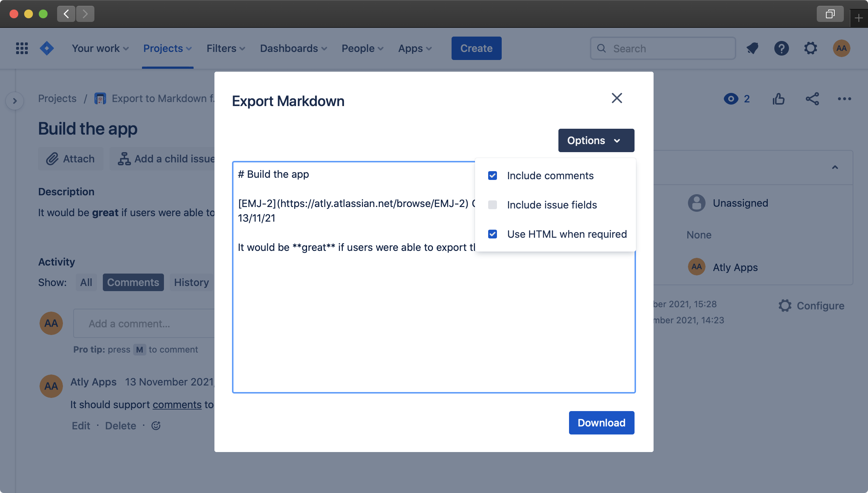Enable the Include issue fields checkbox

tap(493, 204)
